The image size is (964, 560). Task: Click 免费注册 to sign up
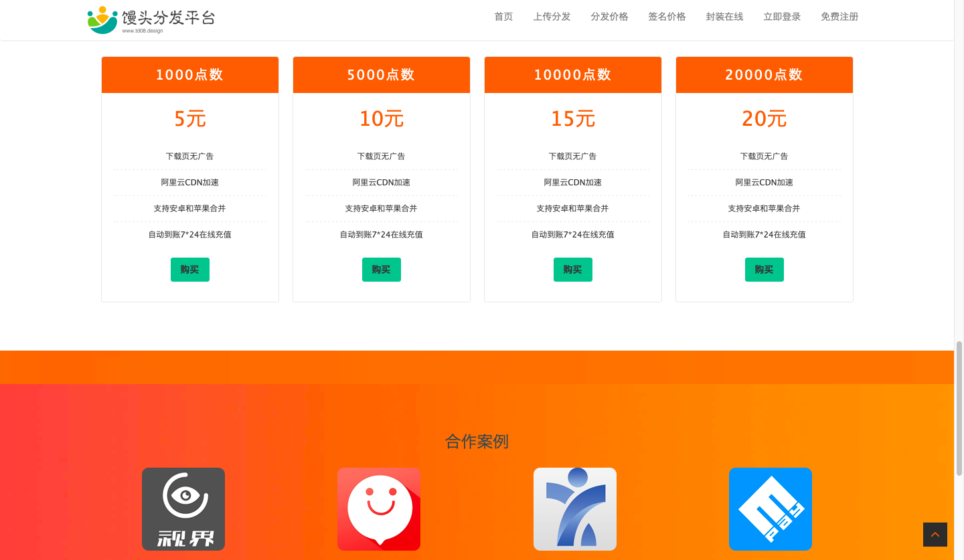click(x=839, y=17)
